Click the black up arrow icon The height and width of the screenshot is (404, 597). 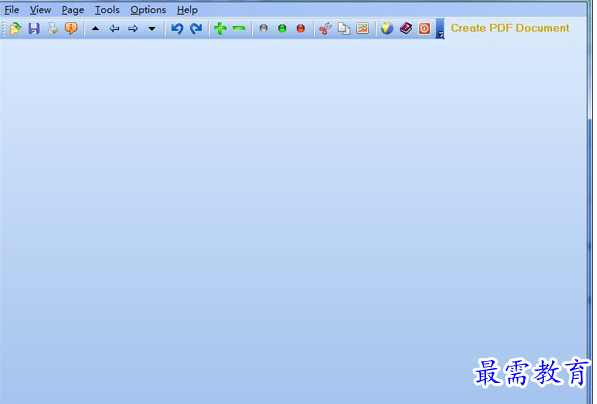[x=96, y=29]
